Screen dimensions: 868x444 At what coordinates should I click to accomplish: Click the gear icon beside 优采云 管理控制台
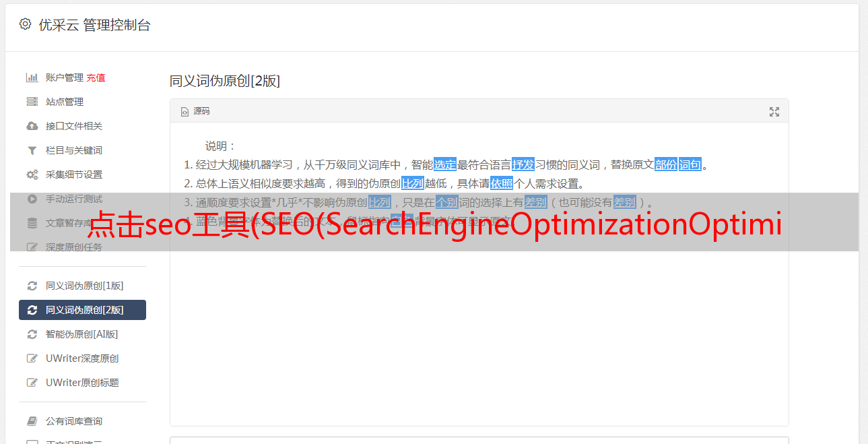click(x=25, y=24)
